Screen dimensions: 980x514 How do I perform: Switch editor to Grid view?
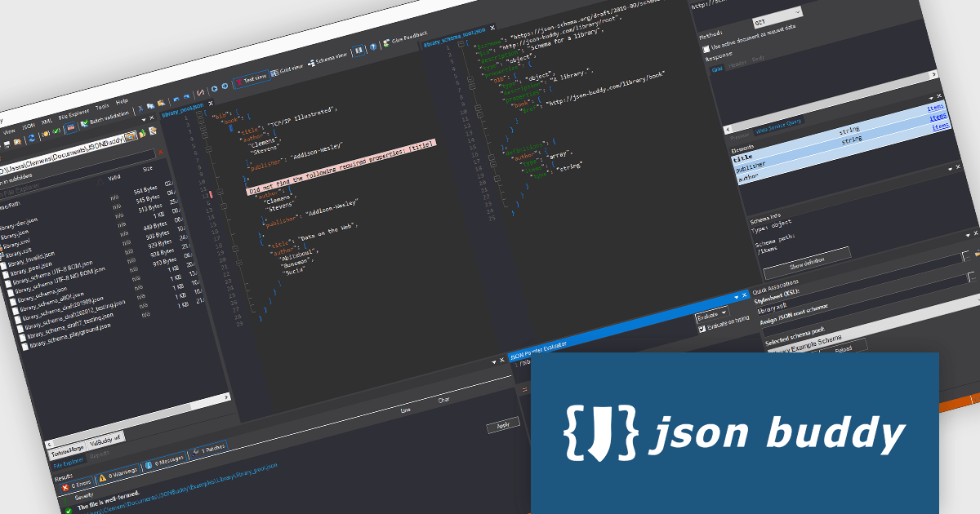pos(287,69)
